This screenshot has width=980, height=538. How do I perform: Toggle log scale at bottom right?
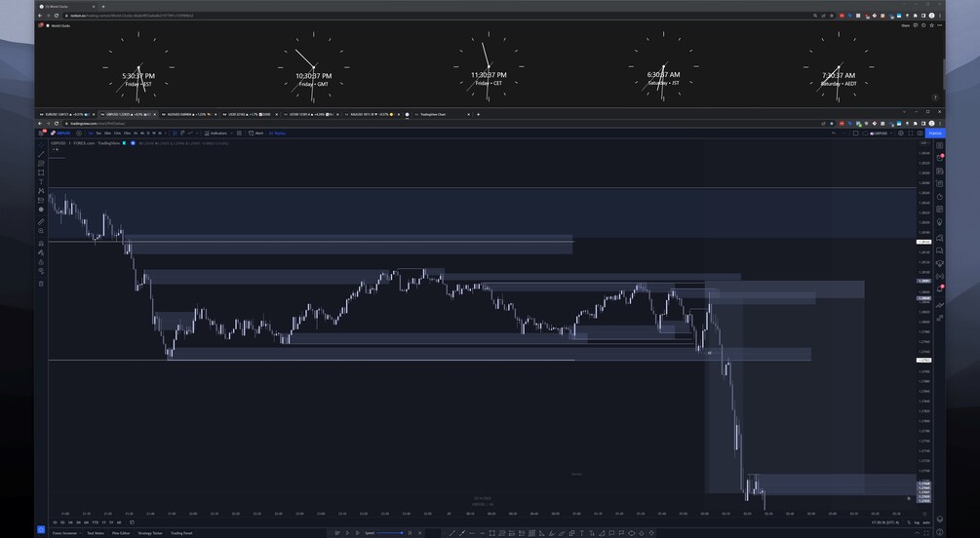pos(917,522)
